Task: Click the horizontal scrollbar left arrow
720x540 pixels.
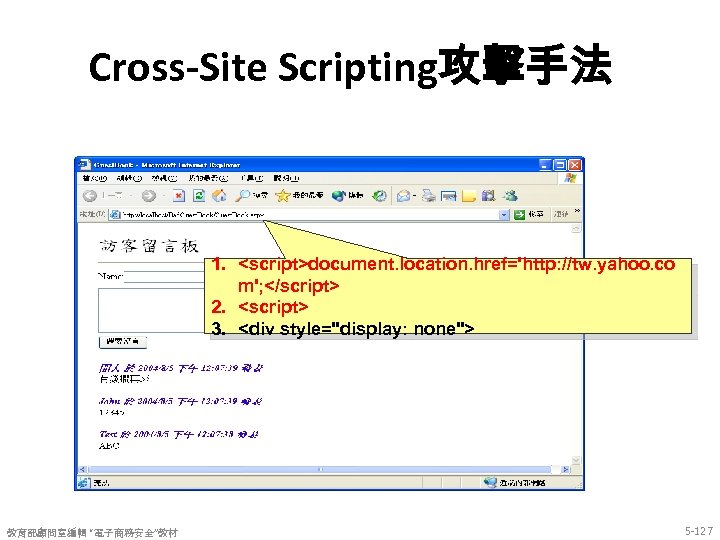Action: click(x=83, y=469)
